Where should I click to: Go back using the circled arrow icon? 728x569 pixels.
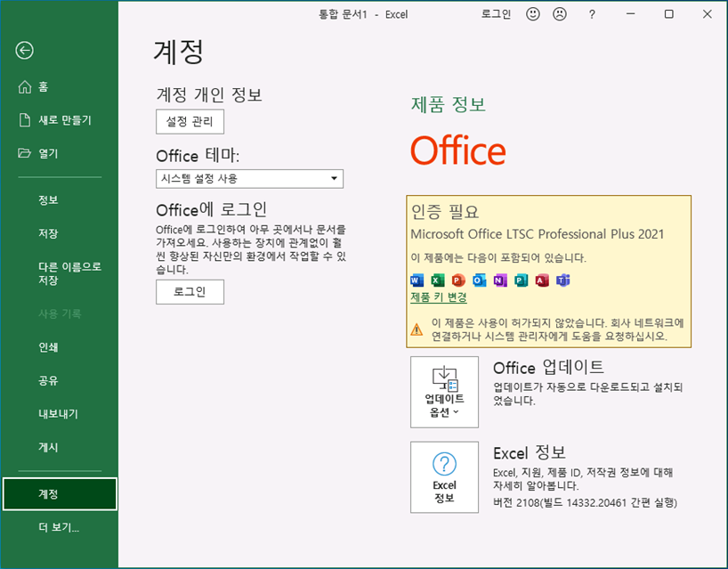[24, 50]
